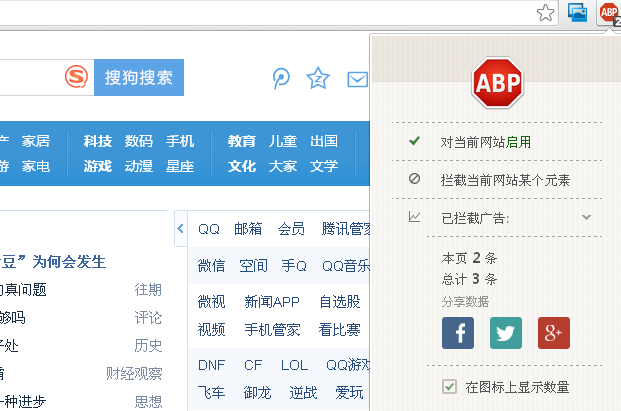Click the 搜狗搜索 search button
The width and height of the screenshot is (621, 411).
click(139, 78)
